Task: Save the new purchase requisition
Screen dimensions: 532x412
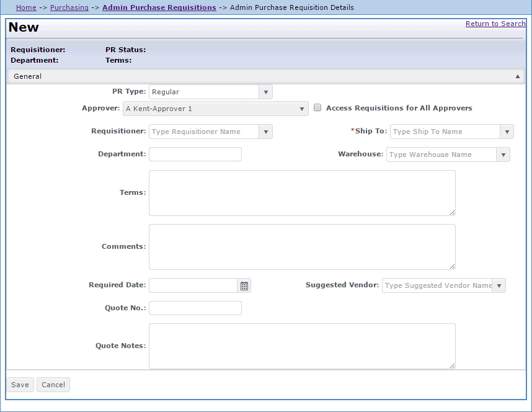Action: [x=20, y=385]
